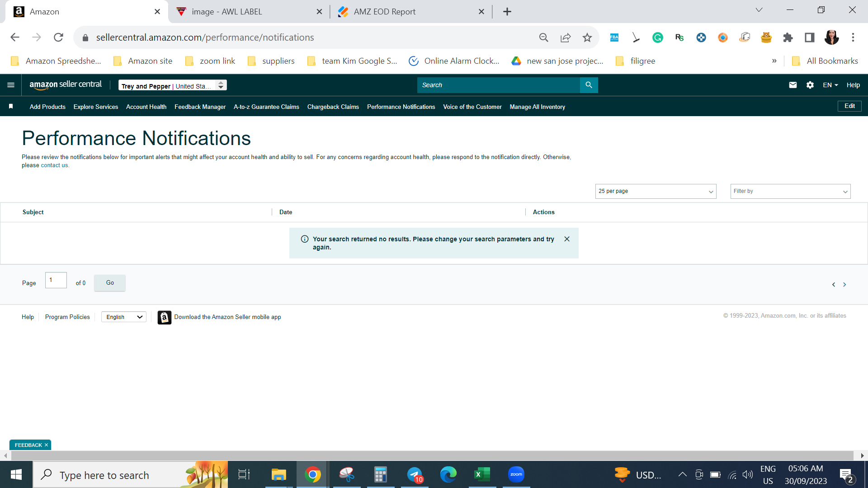
Task: Open the Filter by dropdown
Action: tap(790, 191)
